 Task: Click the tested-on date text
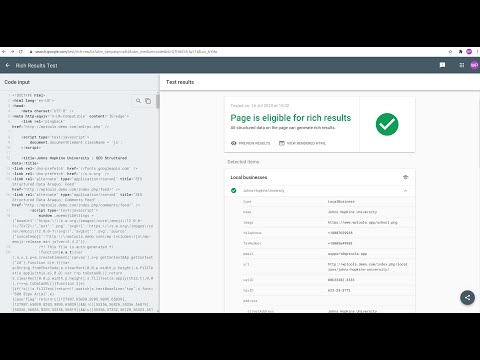tap(260, 106)
